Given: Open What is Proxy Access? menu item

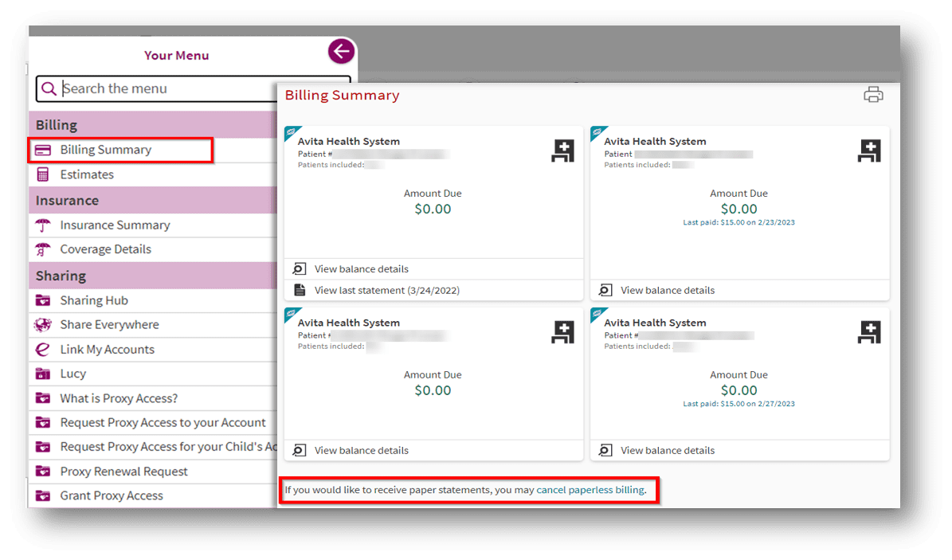Looking at the screenshot, I should [x=153, y=398].
